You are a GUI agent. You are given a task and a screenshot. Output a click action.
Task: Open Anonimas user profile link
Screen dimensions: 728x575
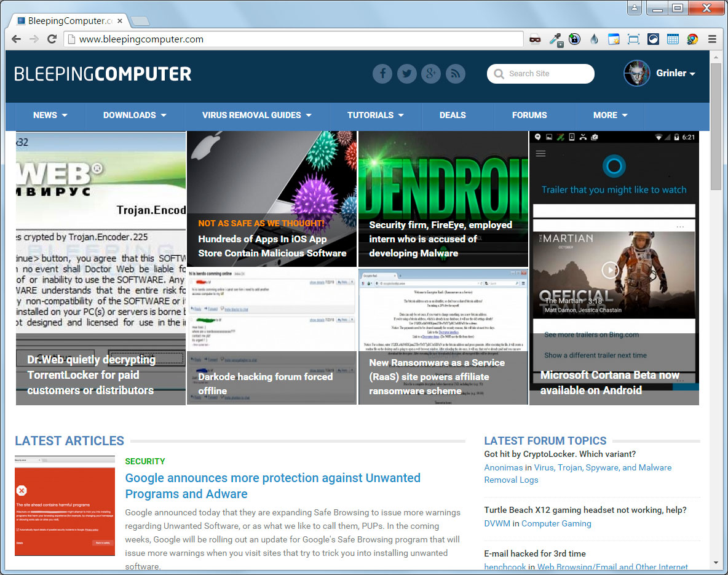click(x=504, y=468)
